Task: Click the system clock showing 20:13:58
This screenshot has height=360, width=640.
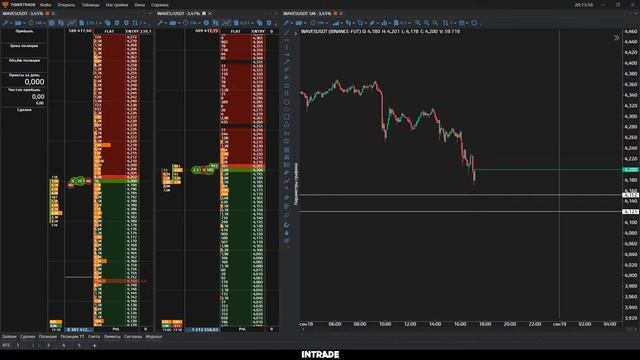Action: click(x=584, y=5)
